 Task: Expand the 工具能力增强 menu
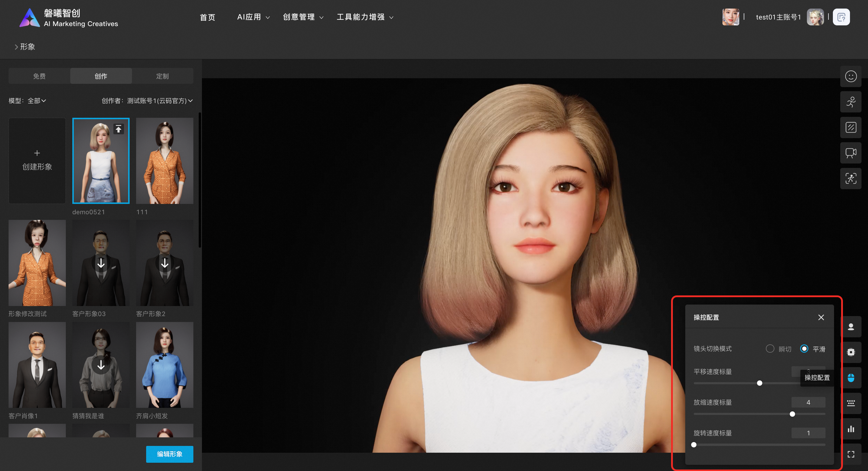[365, 17]
